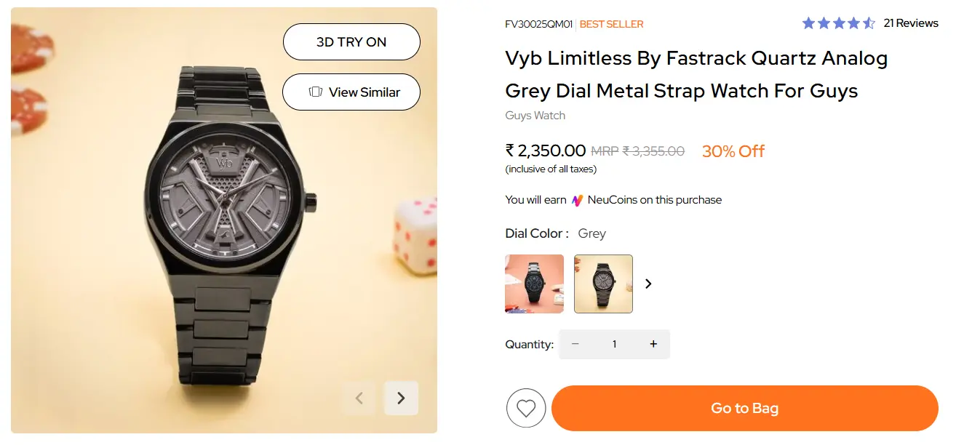Click the Go to Bag button
The height and width of the screenshot is (445, 980).
744,409
